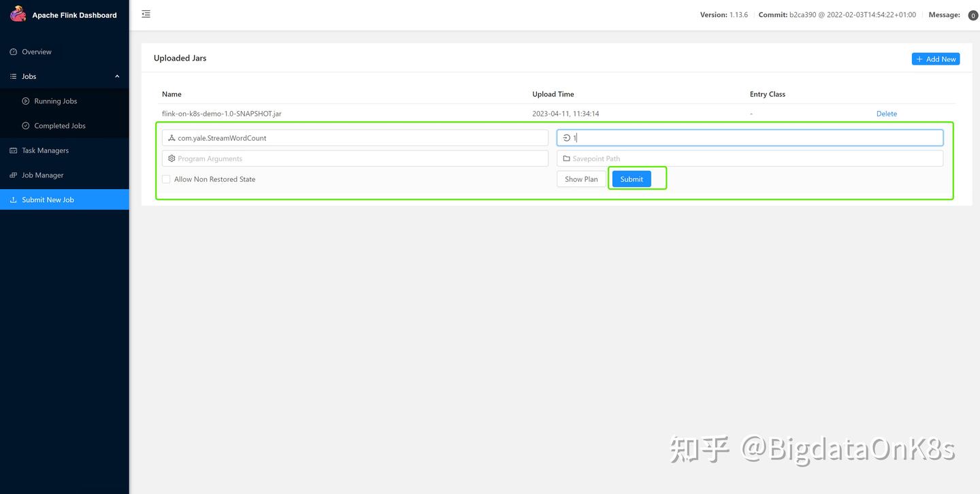Click the folder icon in Savepoint Path field

[x=566, y=158]
